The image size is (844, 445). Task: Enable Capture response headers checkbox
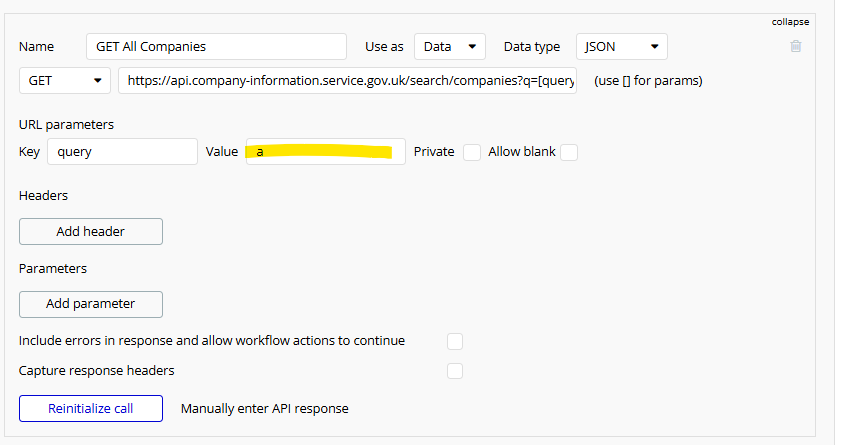point(455,371)
